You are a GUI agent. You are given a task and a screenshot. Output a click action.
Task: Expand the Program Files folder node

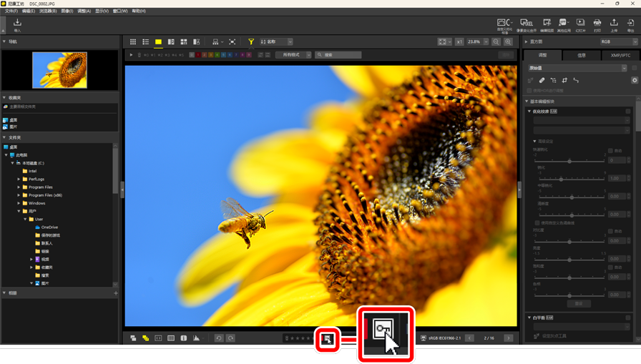[19, 187]
